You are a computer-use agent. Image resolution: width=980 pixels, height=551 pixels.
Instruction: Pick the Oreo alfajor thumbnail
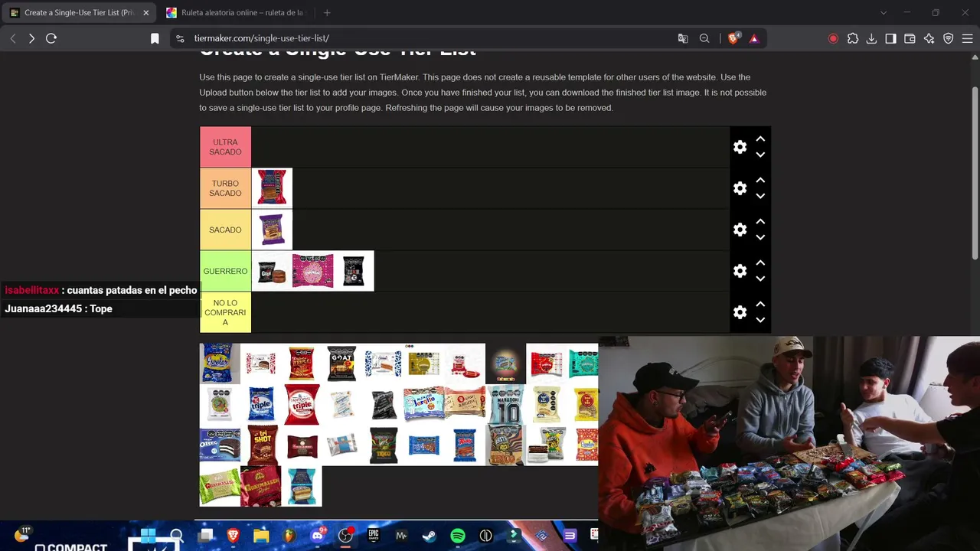pyautogui.click(x=220, y=445)
